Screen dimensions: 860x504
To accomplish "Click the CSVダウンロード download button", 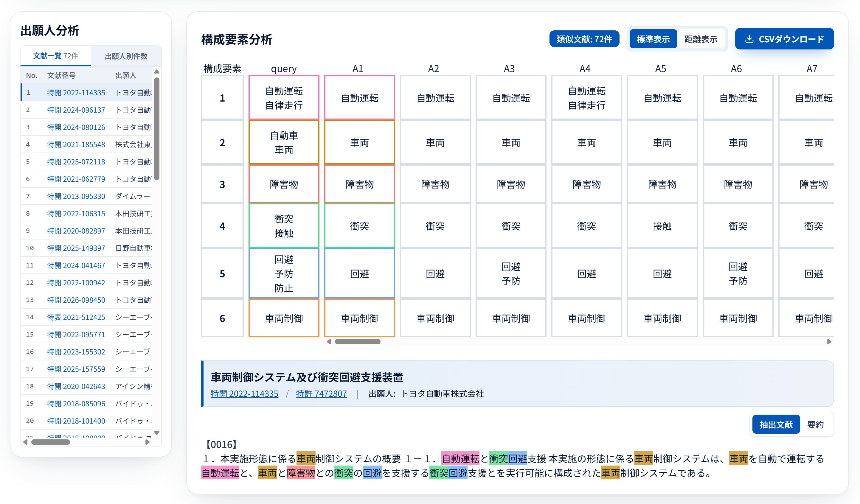I will click(784, 39).
